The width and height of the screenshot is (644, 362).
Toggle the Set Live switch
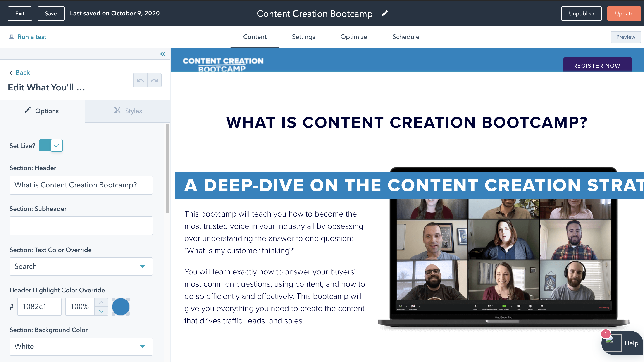51,145
